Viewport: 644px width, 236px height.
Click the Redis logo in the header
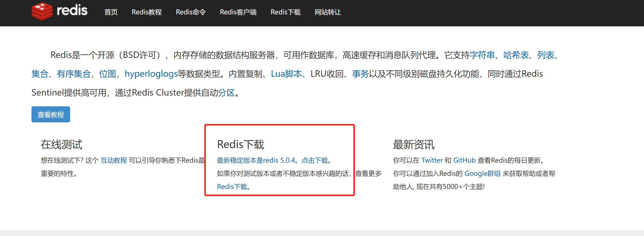click(x=59, y=11)
